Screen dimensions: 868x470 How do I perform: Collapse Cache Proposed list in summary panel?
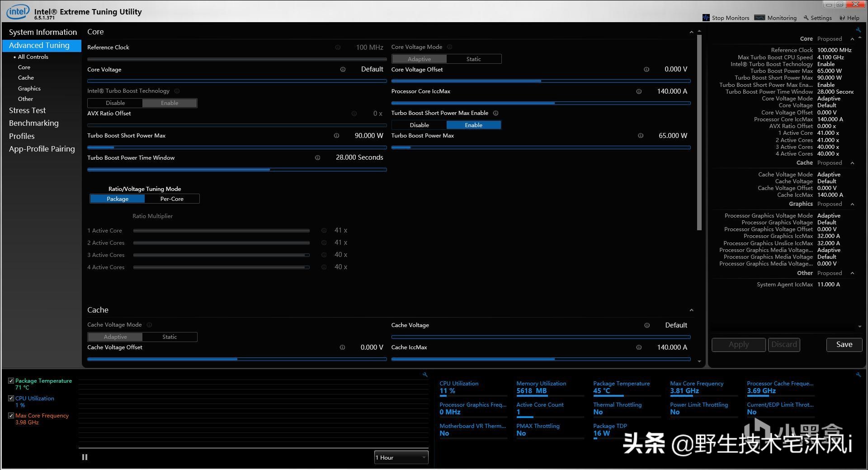point(852,163)
